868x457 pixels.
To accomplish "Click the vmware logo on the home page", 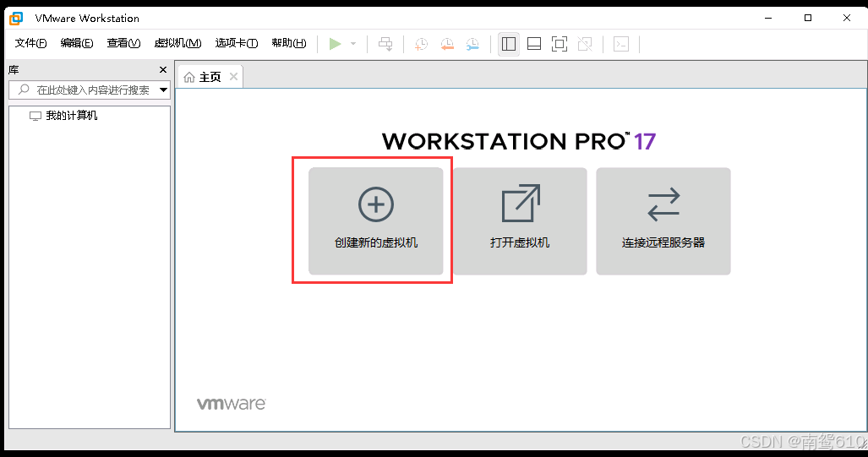I will (x=232, y=404).
